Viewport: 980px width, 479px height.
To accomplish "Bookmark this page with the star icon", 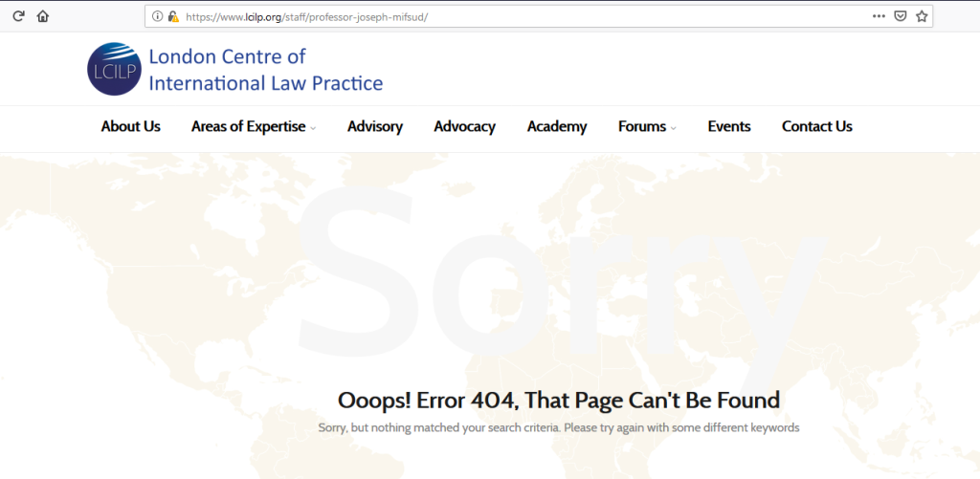I will pos(922,16).
